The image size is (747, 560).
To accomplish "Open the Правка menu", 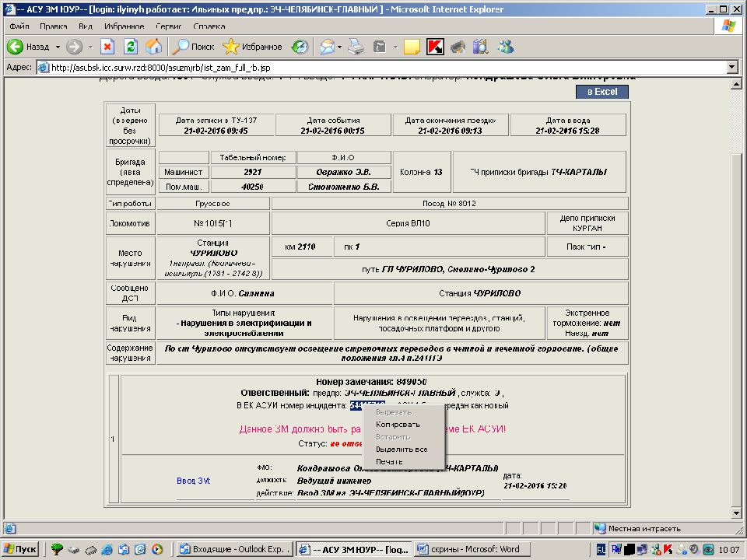I will pos(54,26).
